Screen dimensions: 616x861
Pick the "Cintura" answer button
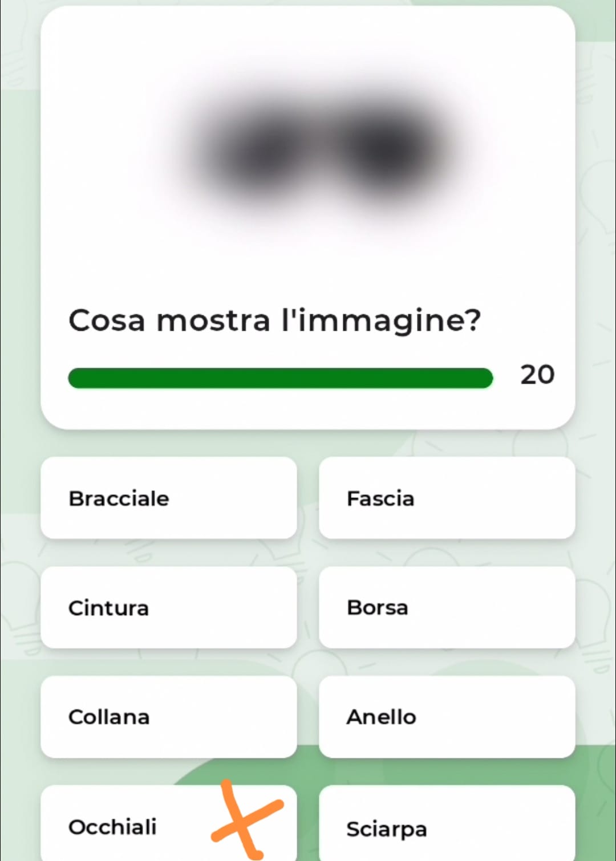click(169, 607)
